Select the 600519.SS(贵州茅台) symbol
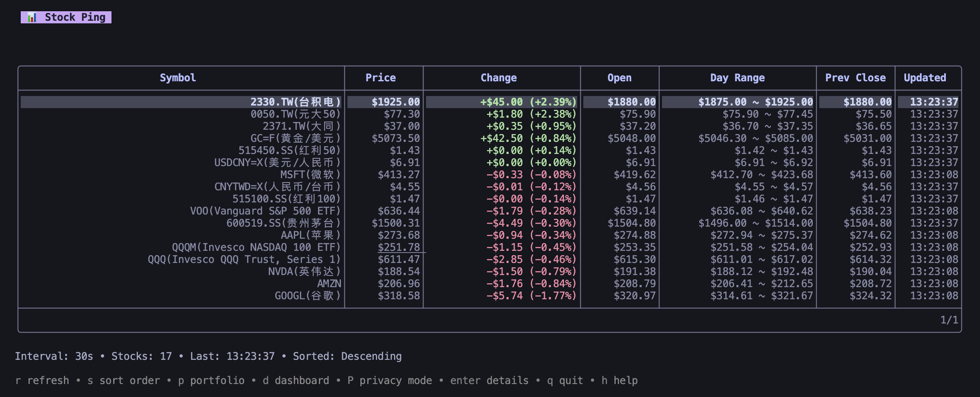Image resolution: width=980 pixels, height=397 pixels. 283,223
